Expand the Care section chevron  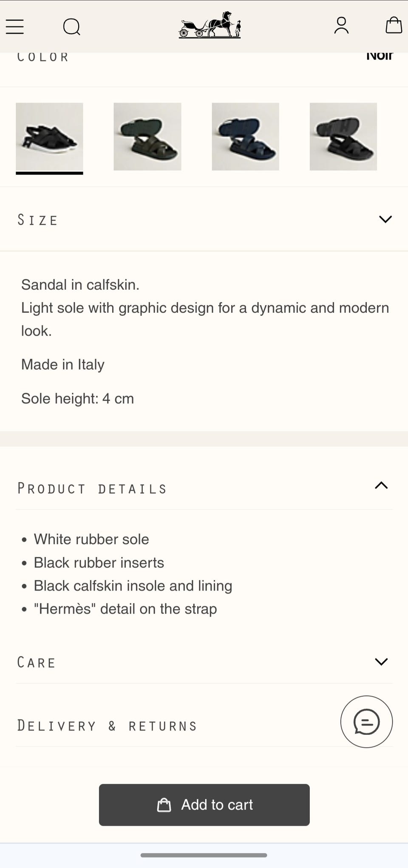(x=381, y=662)
